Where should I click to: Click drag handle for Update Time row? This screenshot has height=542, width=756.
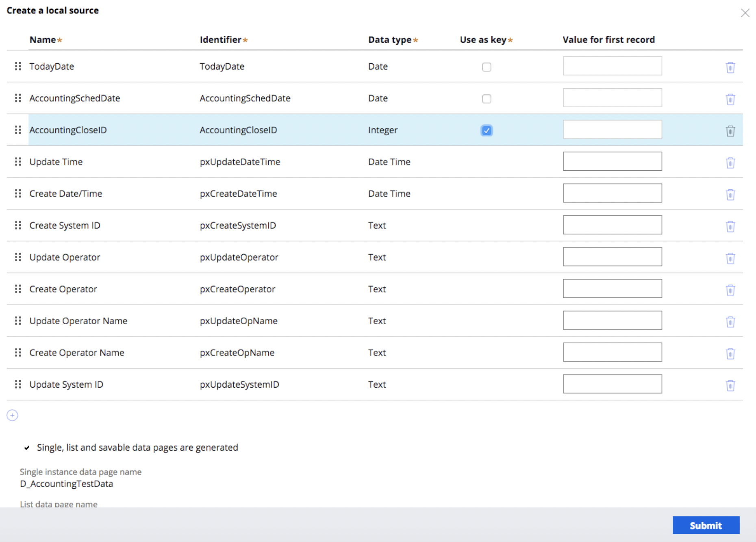18,162
